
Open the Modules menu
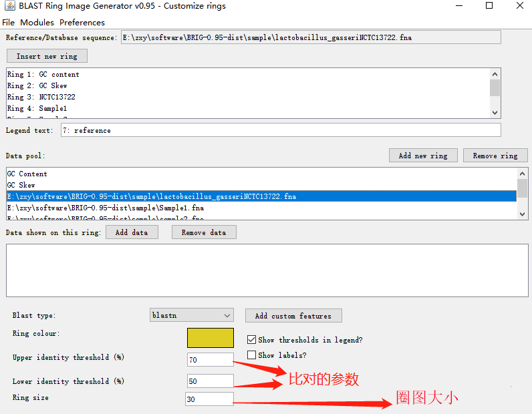(37, 23)
